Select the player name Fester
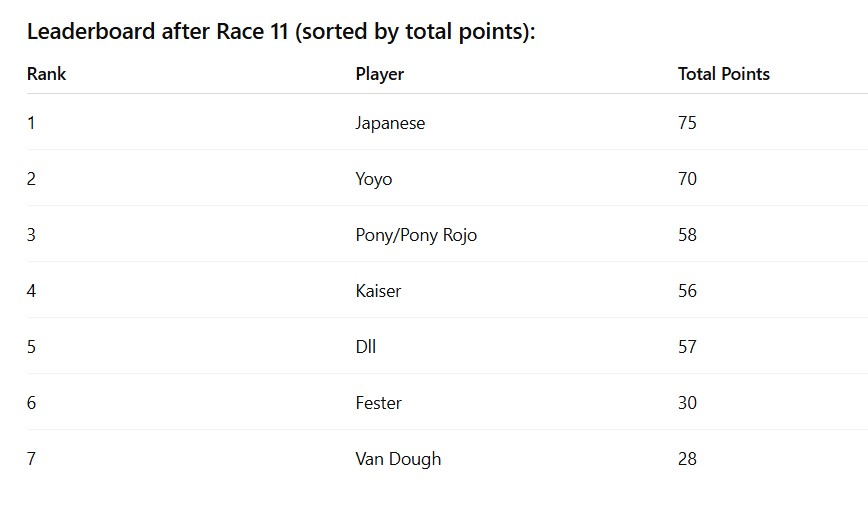Image resolution: width=868 pixels, height=528 pixels. [378, 403]
